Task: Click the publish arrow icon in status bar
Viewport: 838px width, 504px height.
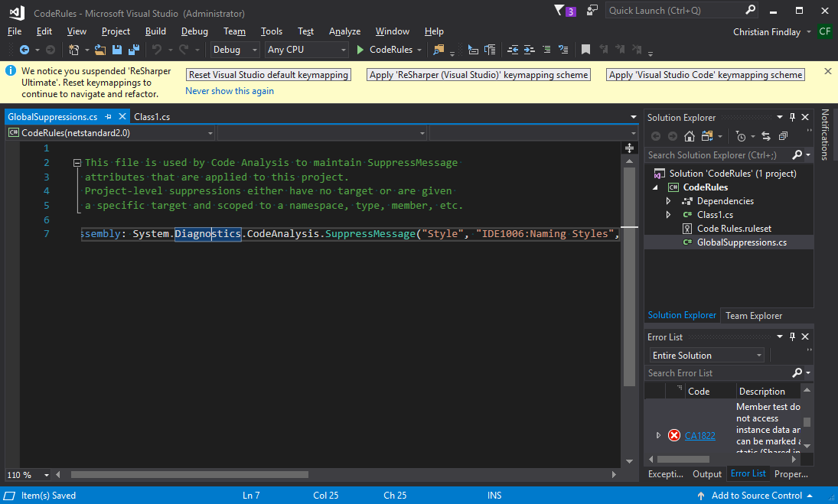Action: [x=701, y=496]
